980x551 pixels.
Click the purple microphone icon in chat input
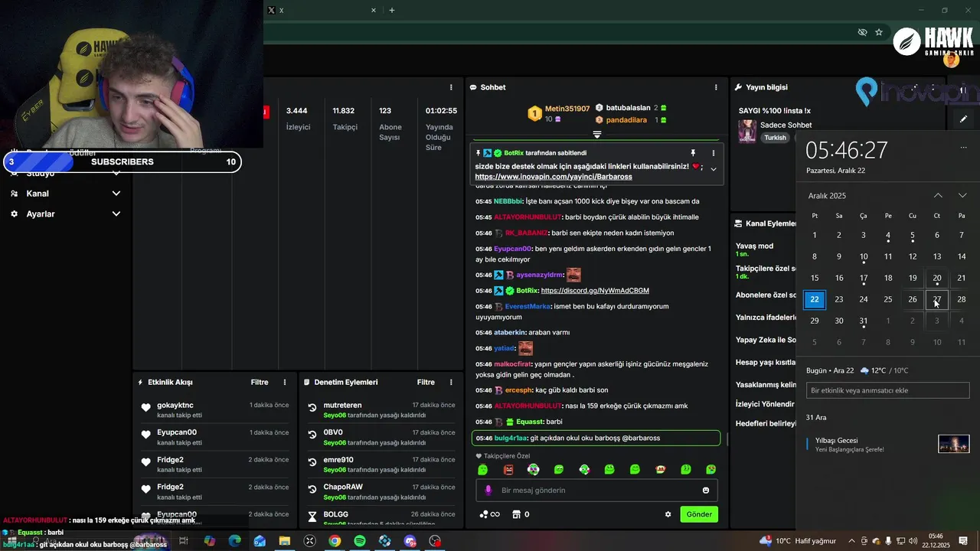pyautogui.click(x=488, y=491)
